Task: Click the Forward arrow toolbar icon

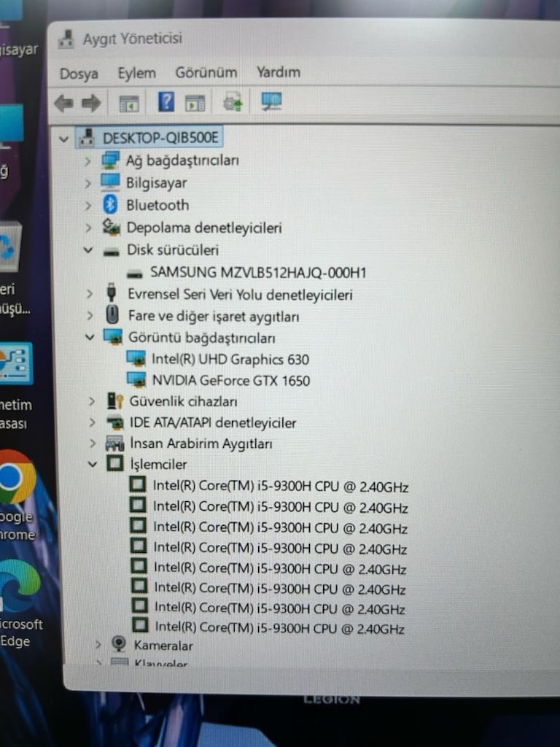Action: pos(91,103)
